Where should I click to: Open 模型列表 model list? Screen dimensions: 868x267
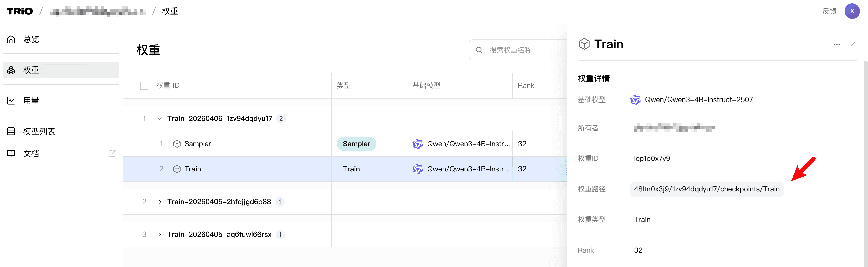pos(39,131)
